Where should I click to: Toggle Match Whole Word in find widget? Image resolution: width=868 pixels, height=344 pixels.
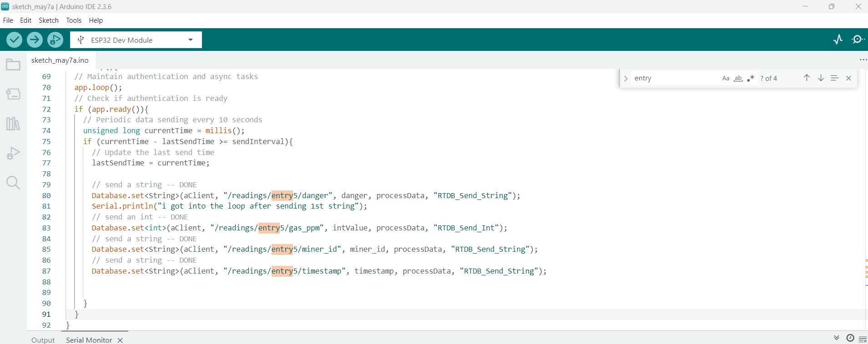coord(738,79)
